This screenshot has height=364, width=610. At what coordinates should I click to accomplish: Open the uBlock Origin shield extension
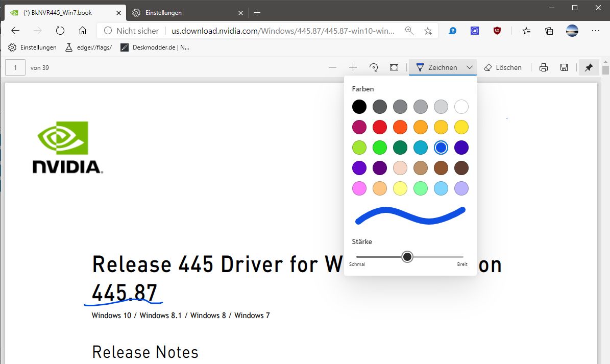coord(497,31)
